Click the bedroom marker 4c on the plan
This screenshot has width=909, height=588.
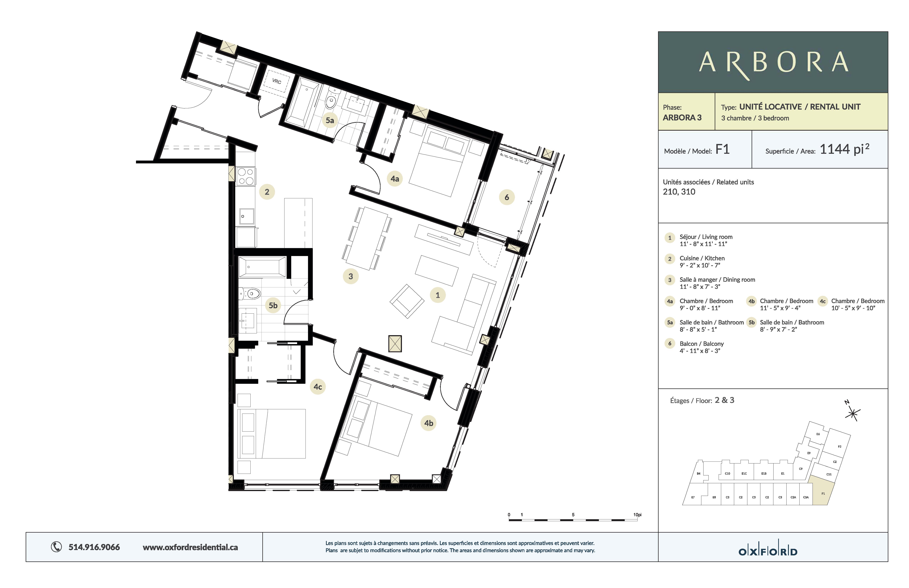point(317,387)
